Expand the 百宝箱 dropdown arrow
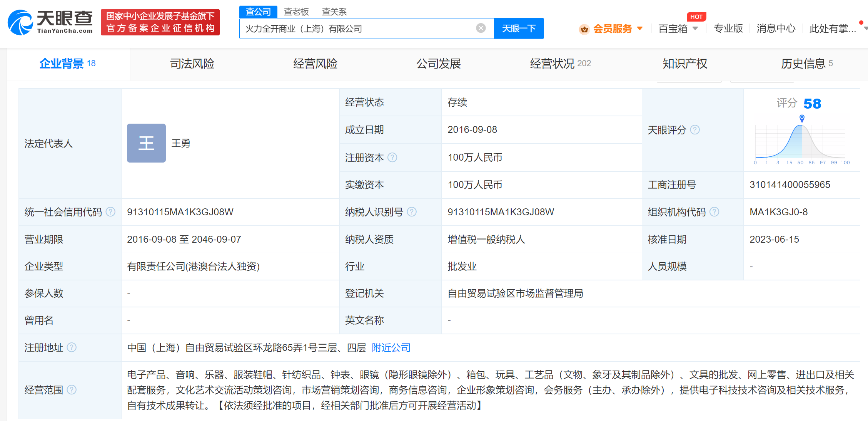The image size is (868, 421). click(695, 29)
